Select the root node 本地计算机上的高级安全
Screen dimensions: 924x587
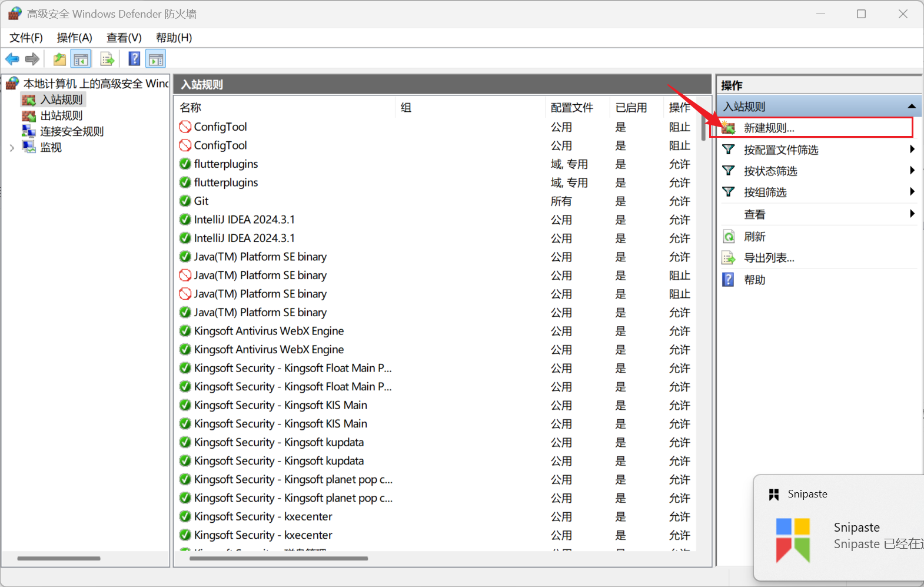(x=95, y=84)
